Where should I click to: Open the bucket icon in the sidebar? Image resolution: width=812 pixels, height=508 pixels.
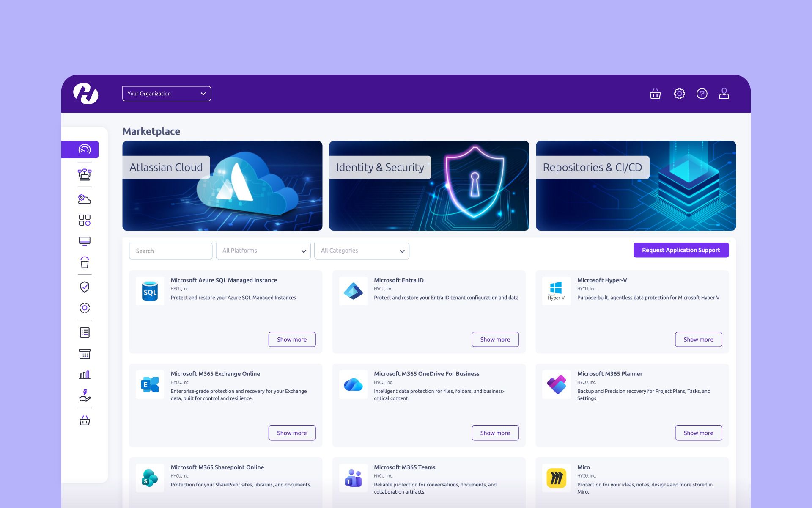click(x=85, y=262)
